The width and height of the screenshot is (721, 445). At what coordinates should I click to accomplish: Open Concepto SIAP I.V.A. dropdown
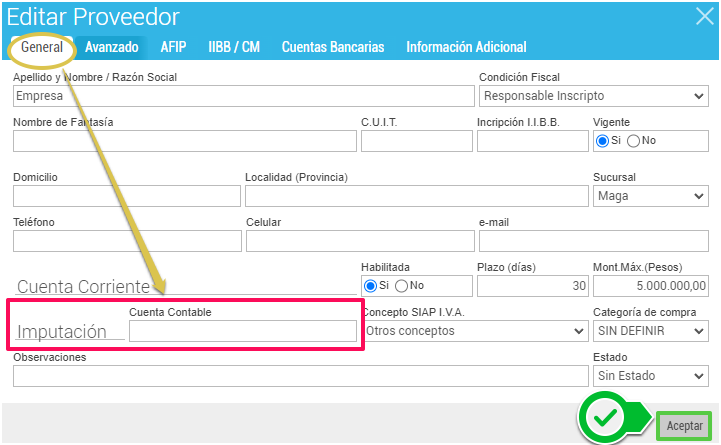pyautogui.click(x=473, y=331)
